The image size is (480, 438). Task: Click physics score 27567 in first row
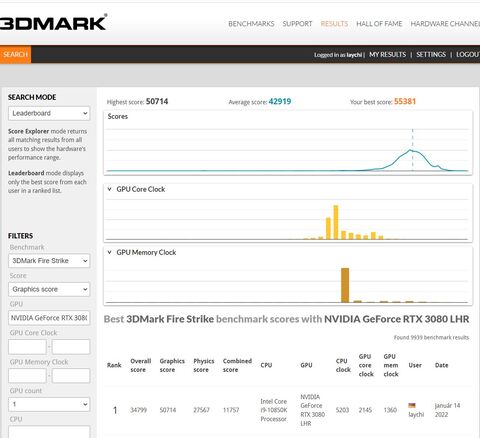(x=201, y=410)
